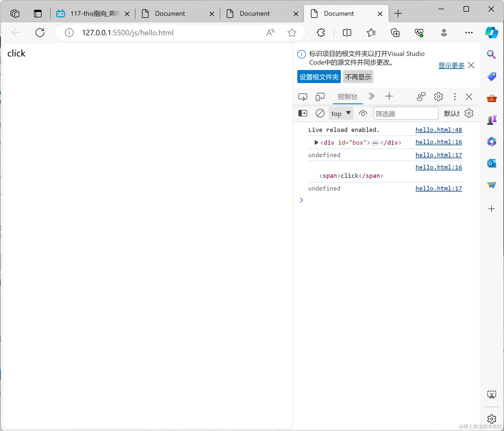Open the user profile icon
Viewport: 504px width, 431px height.
[444, 33]
